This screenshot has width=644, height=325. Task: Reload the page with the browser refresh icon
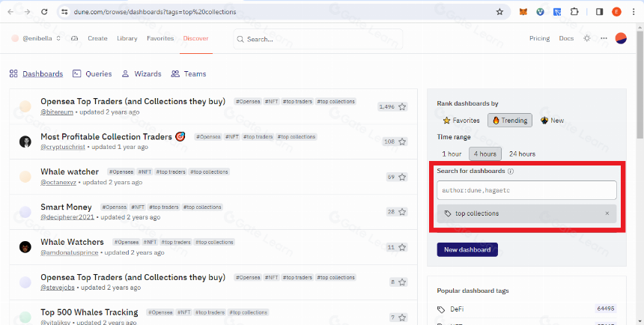click(44, 12)
